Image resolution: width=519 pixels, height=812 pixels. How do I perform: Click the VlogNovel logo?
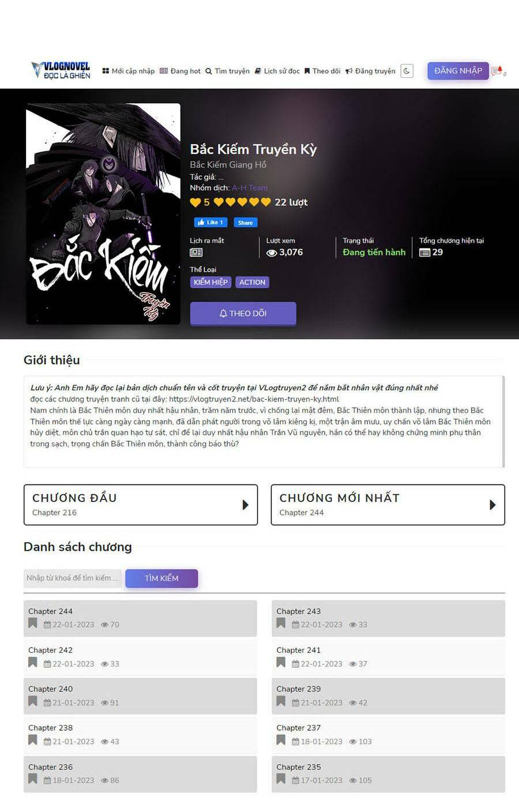(61, 70)
